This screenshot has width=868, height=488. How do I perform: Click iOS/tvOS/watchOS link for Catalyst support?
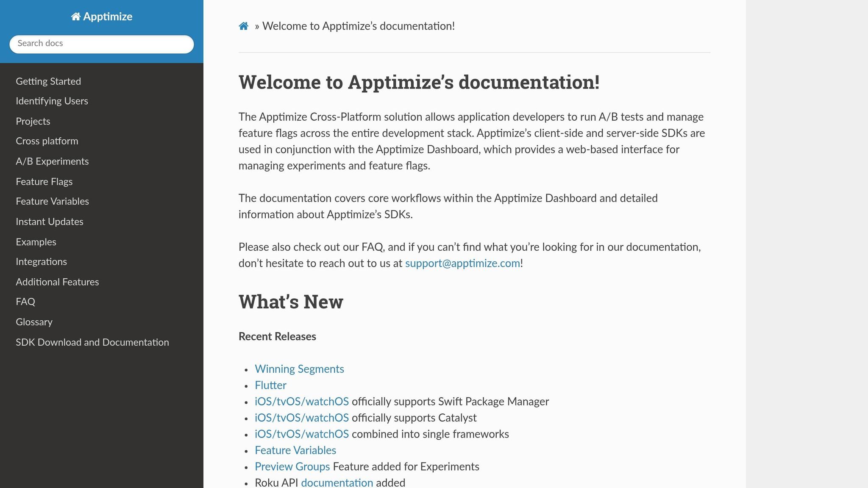[302, 418]
